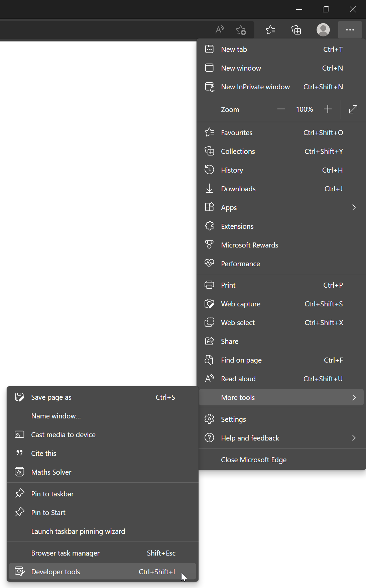Click the Extensions puzzle icon
Image resolution: width=366 pixels, height=588 pixels.
click(x=209, y=226)
